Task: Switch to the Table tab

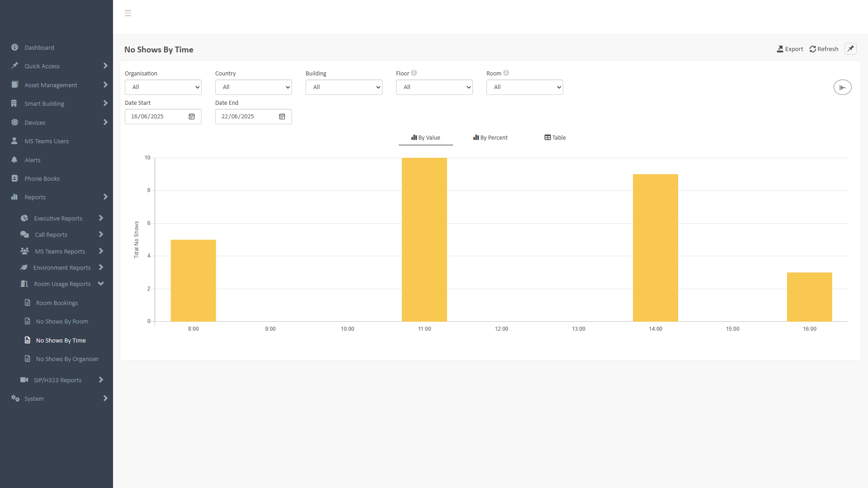Action: (555, 138)
